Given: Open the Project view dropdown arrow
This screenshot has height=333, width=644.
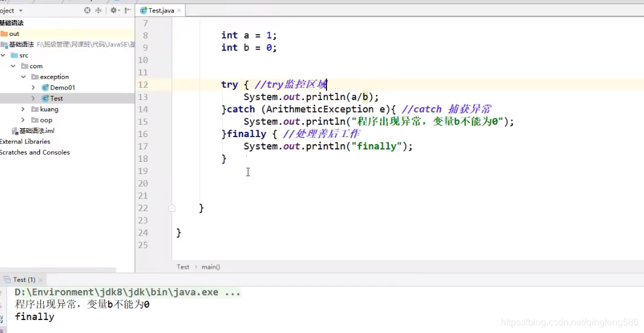Looking at the screenshot, I should [x=21, y=11].
